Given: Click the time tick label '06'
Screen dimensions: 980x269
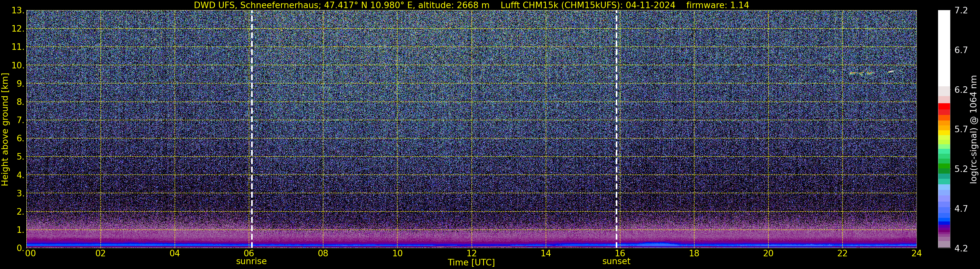Looking at the screenshot, I should coord(249,253).
